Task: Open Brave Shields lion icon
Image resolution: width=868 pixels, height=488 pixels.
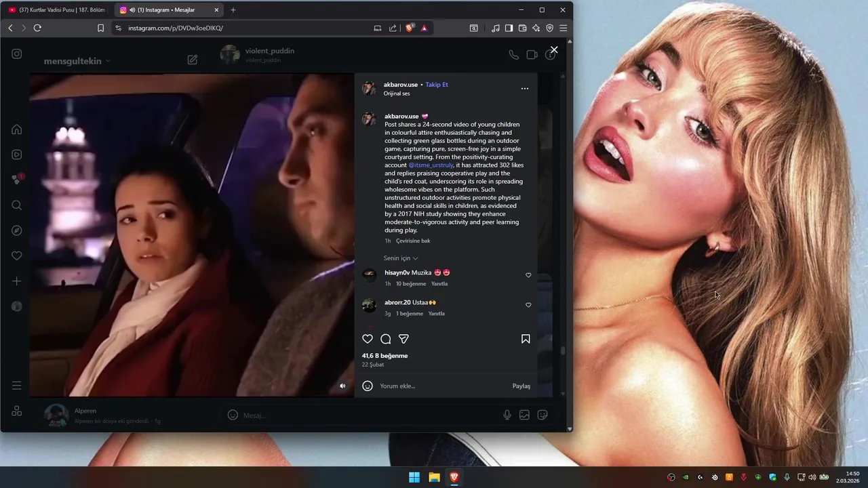Action: tap(410, 28)
